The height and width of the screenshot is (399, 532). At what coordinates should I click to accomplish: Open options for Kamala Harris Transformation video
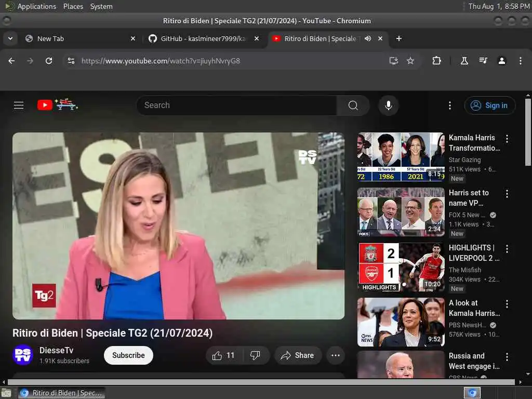point(507,138)
